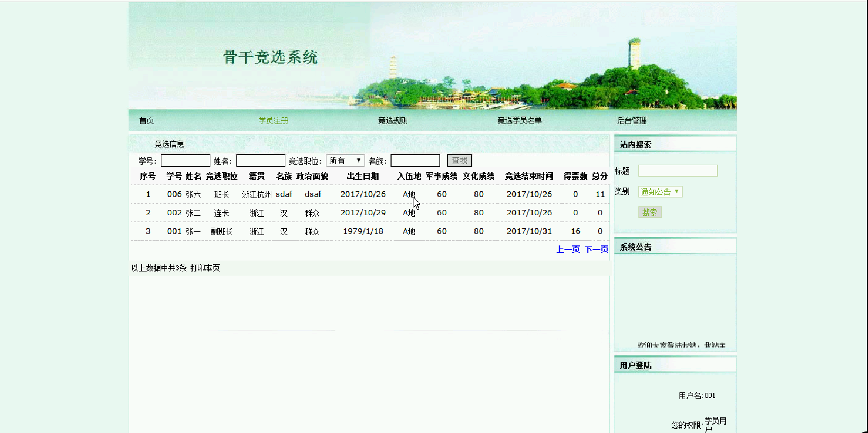Expand the 类别 dropdown showing 通知公告
This screenshot has height=433, width=868.
tap(660, 192)
